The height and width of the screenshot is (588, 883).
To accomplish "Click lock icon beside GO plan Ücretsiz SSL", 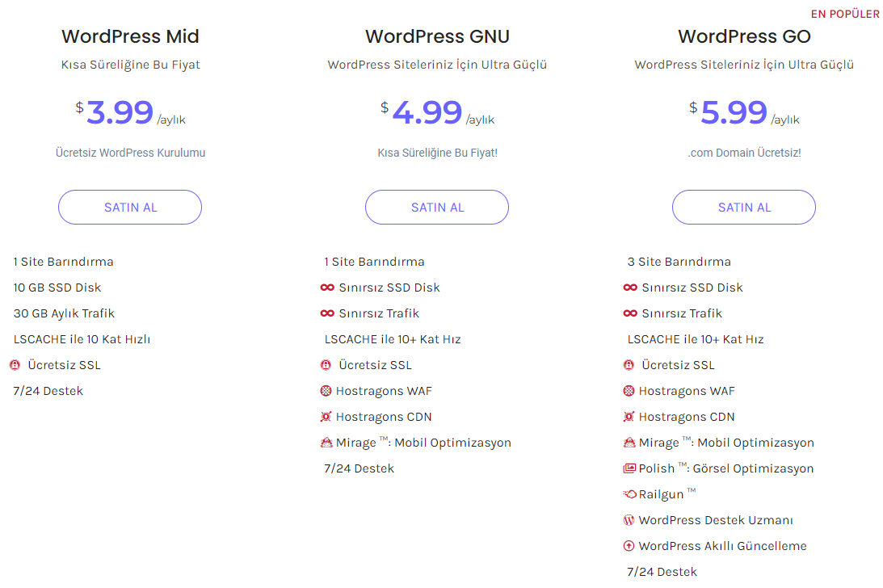I will pos(629,365).
